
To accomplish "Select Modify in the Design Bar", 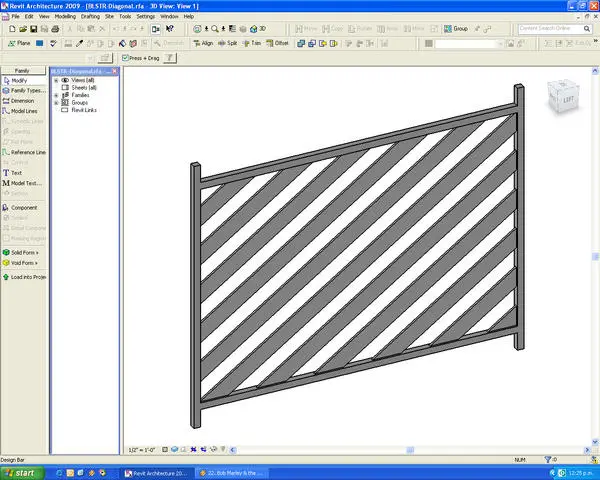I will pos(24,80).
